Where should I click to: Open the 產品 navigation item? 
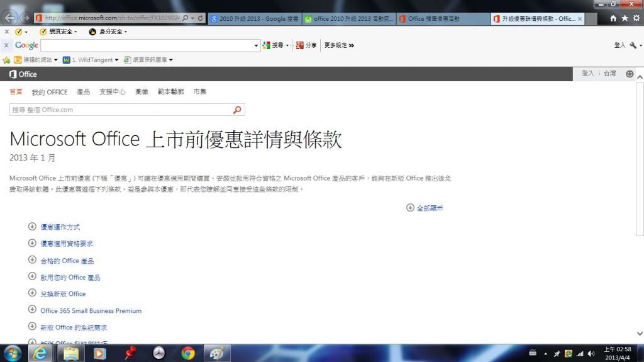click(84, 92)
